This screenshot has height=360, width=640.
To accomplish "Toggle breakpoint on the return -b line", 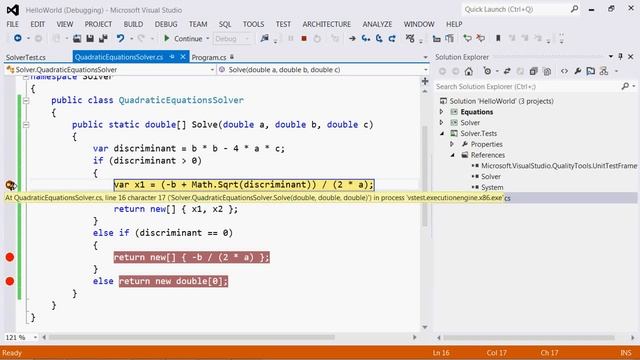I will click(10, 257).
